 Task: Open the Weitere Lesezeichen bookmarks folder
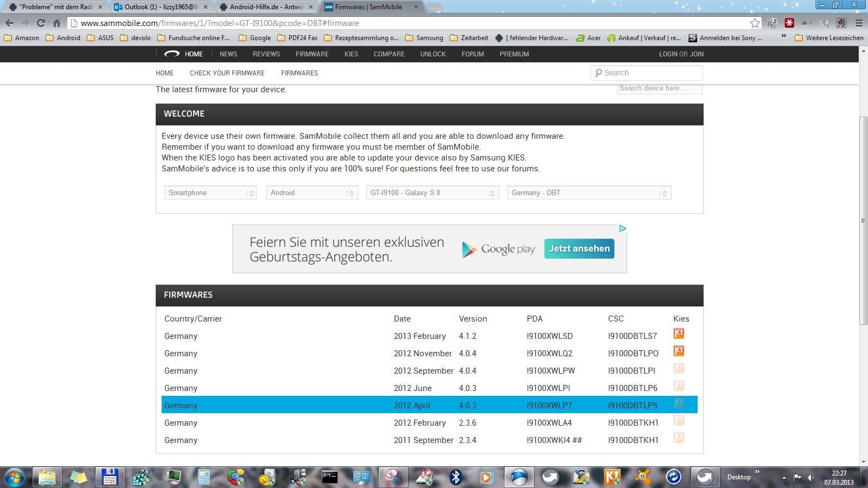pos(829,38)
